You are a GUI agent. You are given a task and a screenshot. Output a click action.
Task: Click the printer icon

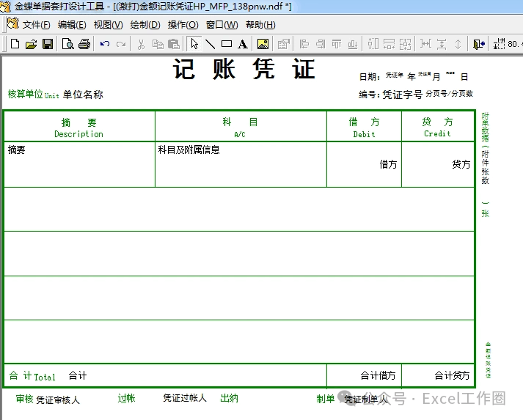coord(84,44)
